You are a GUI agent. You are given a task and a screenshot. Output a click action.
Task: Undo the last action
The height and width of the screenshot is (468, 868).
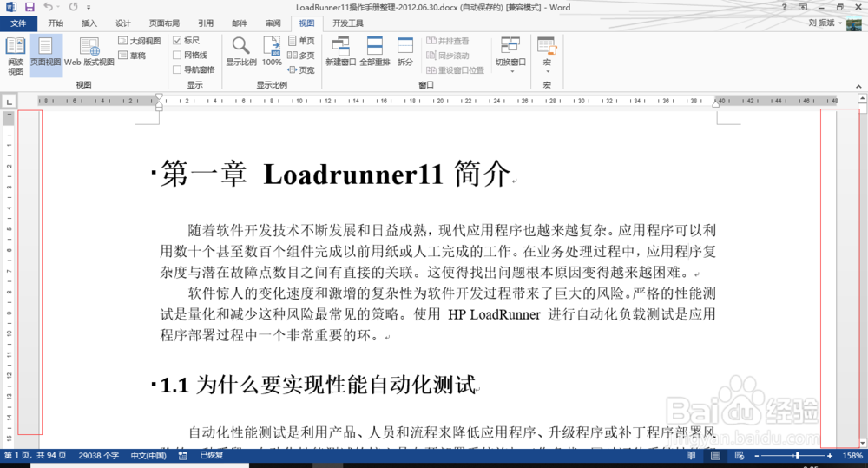tap(48, 7)
